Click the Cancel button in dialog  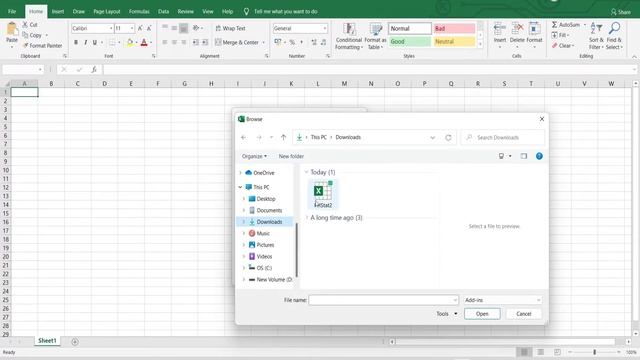(x=524, y=314)
